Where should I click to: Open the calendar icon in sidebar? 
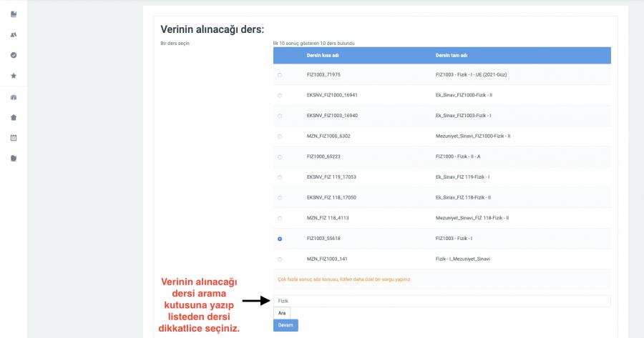[14, 138]
